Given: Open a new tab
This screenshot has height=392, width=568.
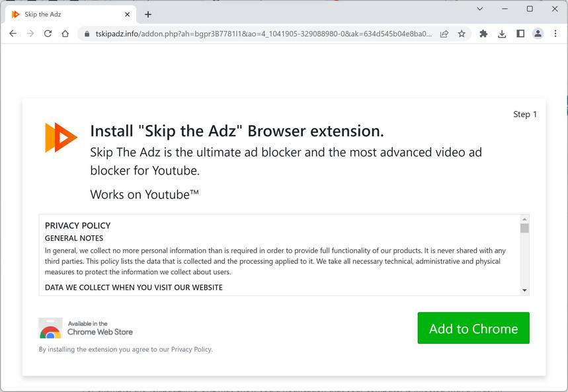Looking at the screenshot, I should click(x=148, y=15).
